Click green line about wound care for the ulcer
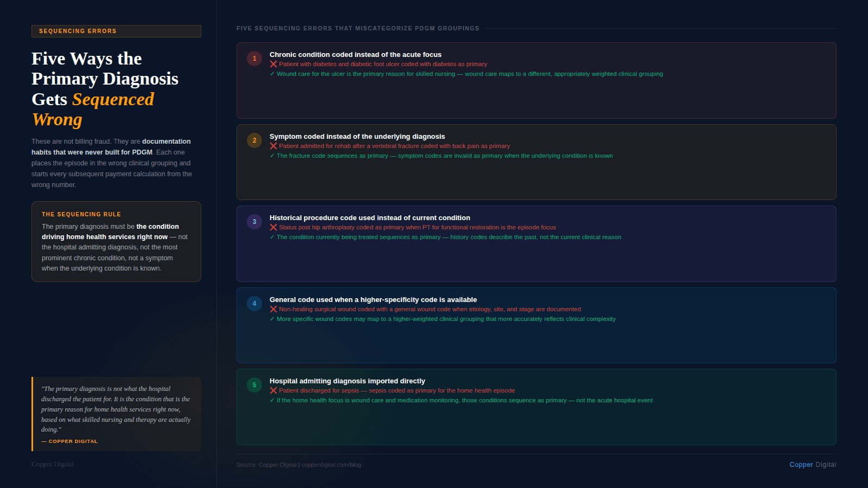This screenshot has width=868, height=488. coord(467,74)
